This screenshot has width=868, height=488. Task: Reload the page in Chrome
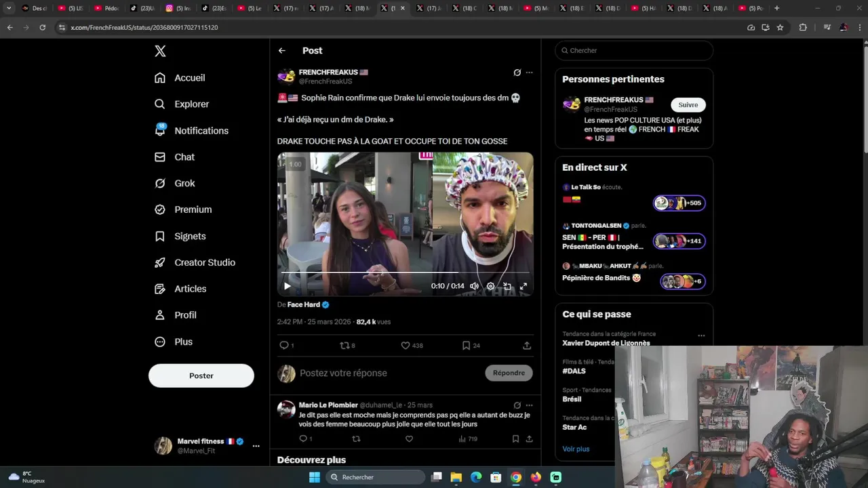42,28
